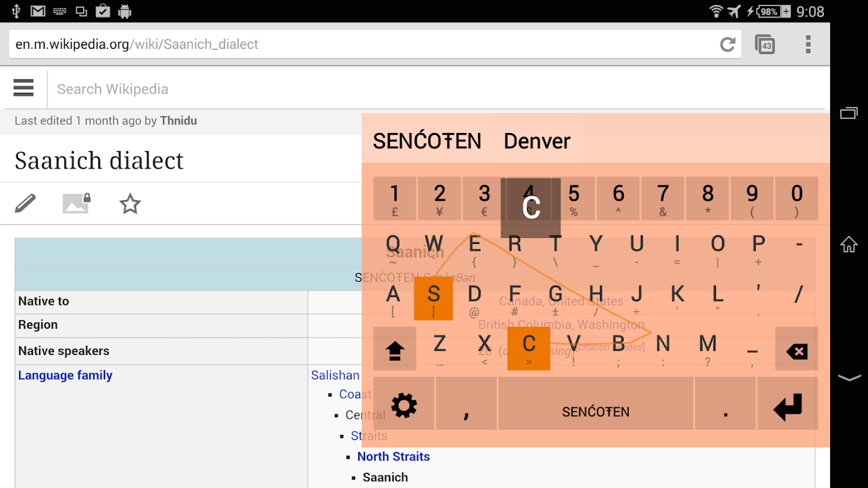Open keyboard settings gear
This screenshot has height=488, width=868.
pos(403,404)
